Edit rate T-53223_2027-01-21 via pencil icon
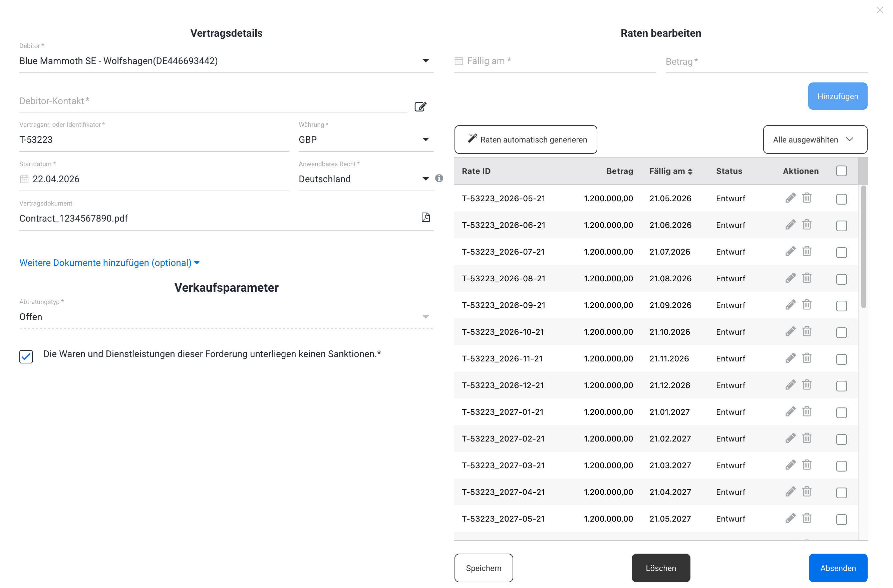Viewport: 893px width, 588px height. (790, 412)
